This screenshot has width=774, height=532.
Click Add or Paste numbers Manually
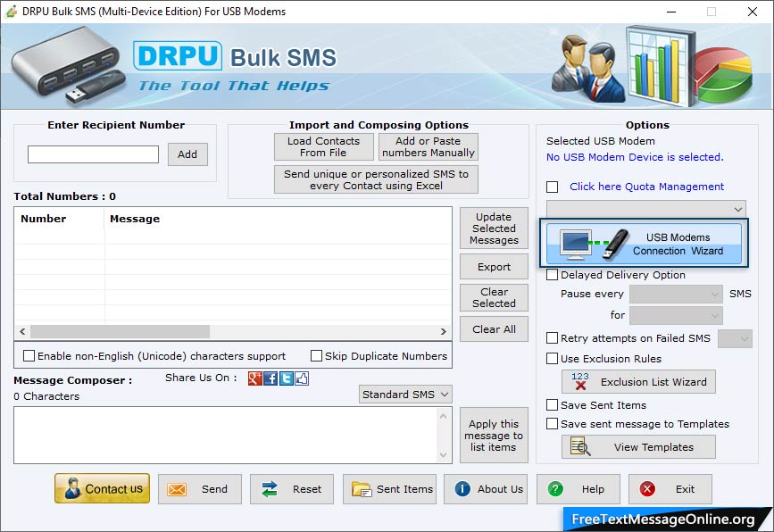point(429,146)
